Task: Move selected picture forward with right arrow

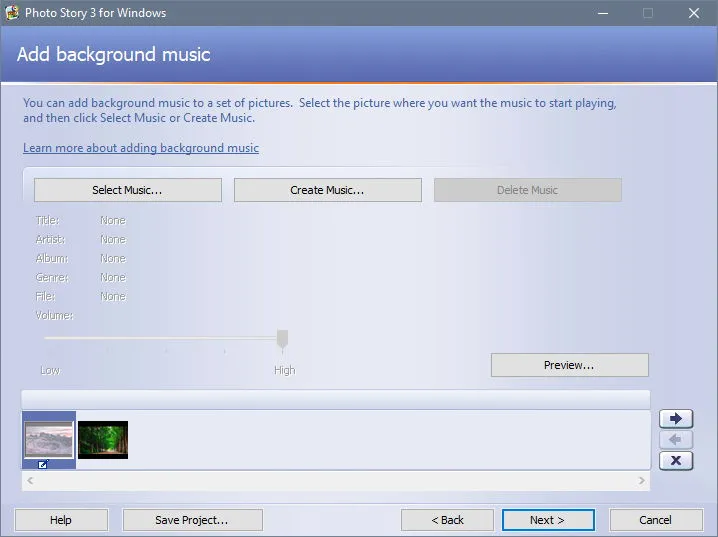Action: tap(676, 418)
